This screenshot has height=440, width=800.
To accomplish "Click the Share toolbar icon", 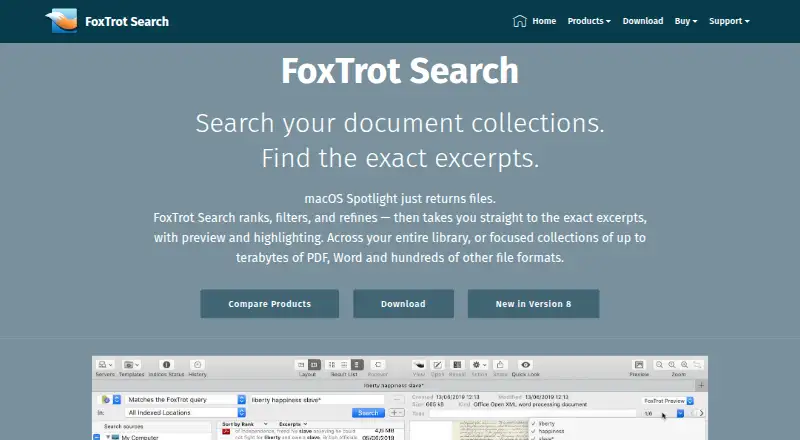I will pyautogui.click(x=500, y=364).
